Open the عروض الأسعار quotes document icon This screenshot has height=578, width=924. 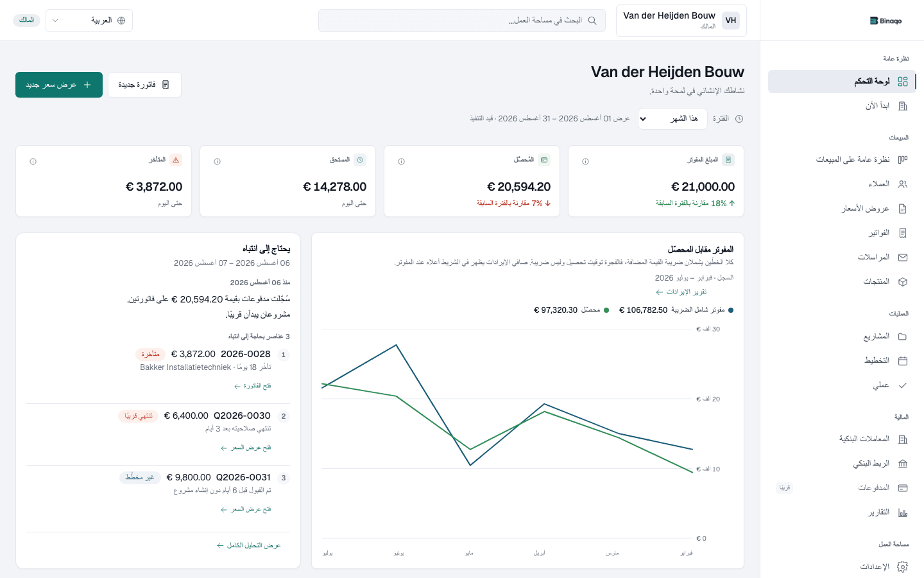[903, 209]
